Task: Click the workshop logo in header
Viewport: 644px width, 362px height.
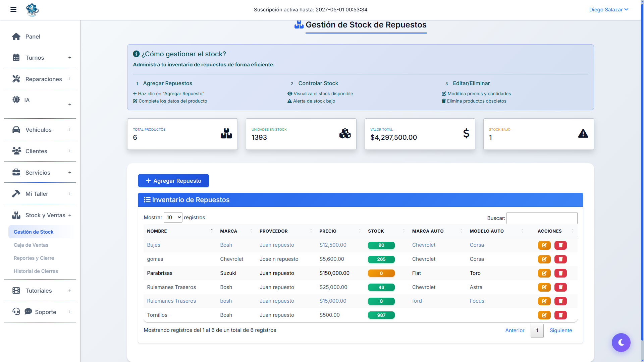Action: [x=32, y=10]
